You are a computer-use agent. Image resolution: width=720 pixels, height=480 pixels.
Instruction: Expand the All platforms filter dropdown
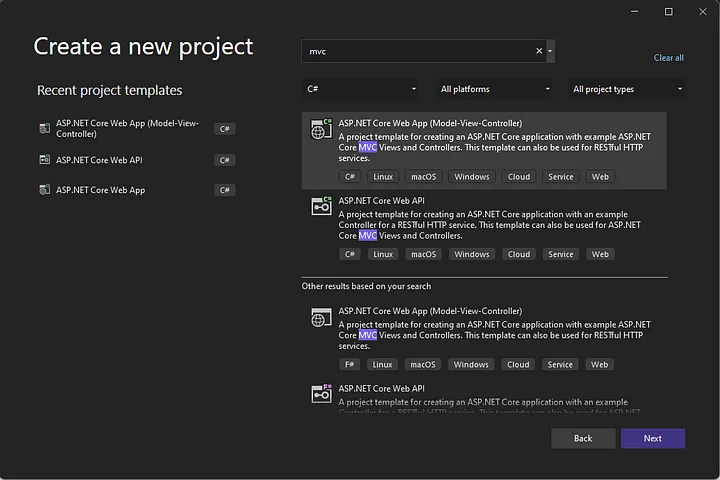495,89
